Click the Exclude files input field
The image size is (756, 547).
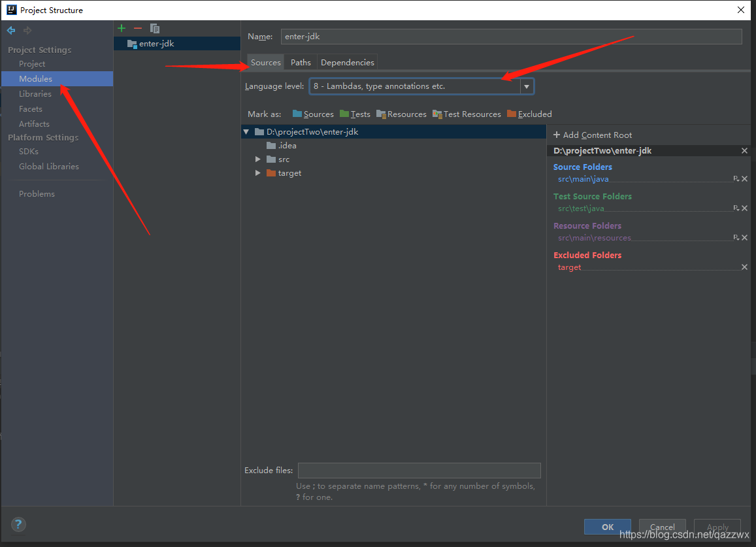(419, 470)
